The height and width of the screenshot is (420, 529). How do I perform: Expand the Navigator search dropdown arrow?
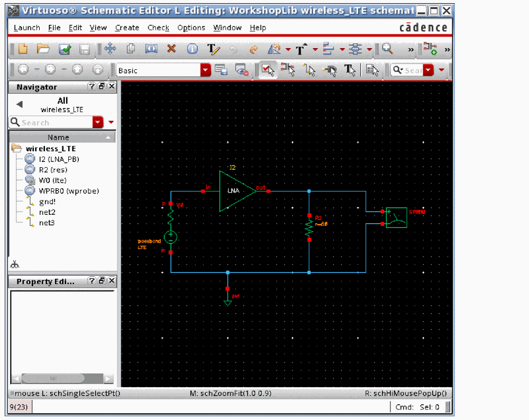(98, 123)
